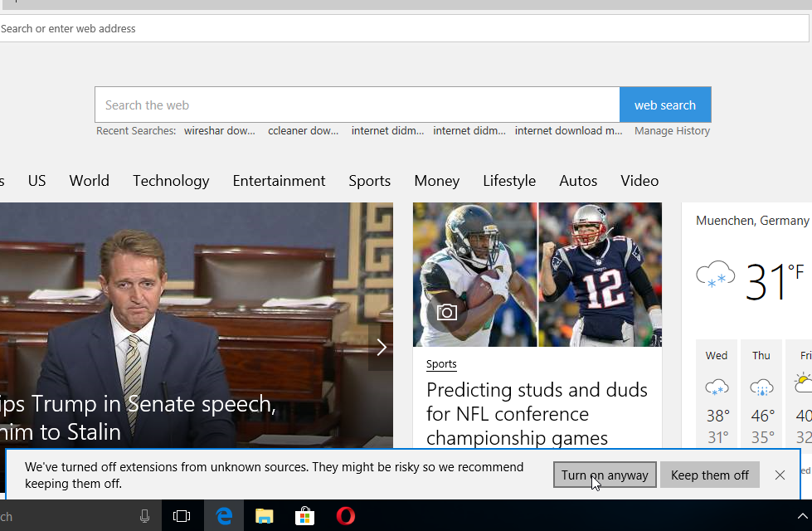Click current weather snow icon
Viewport: 812px width, 531px height.
pos(715,275)
